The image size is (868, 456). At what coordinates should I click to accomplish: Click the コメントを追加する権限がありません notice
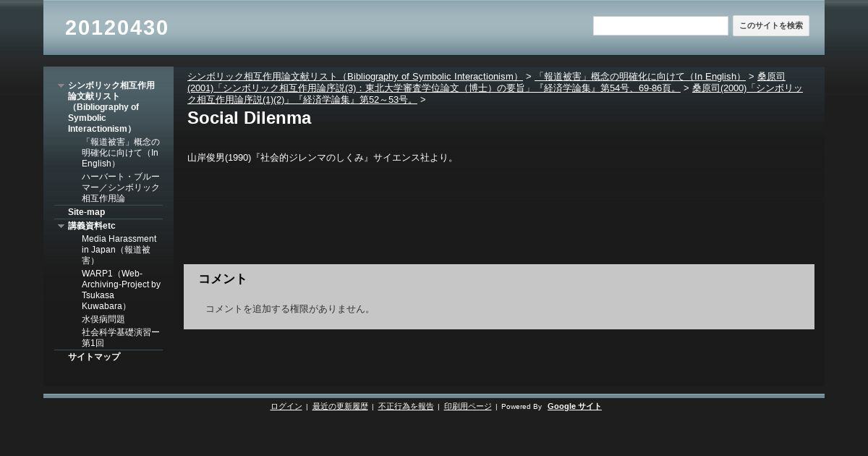[x=289, y=309]
